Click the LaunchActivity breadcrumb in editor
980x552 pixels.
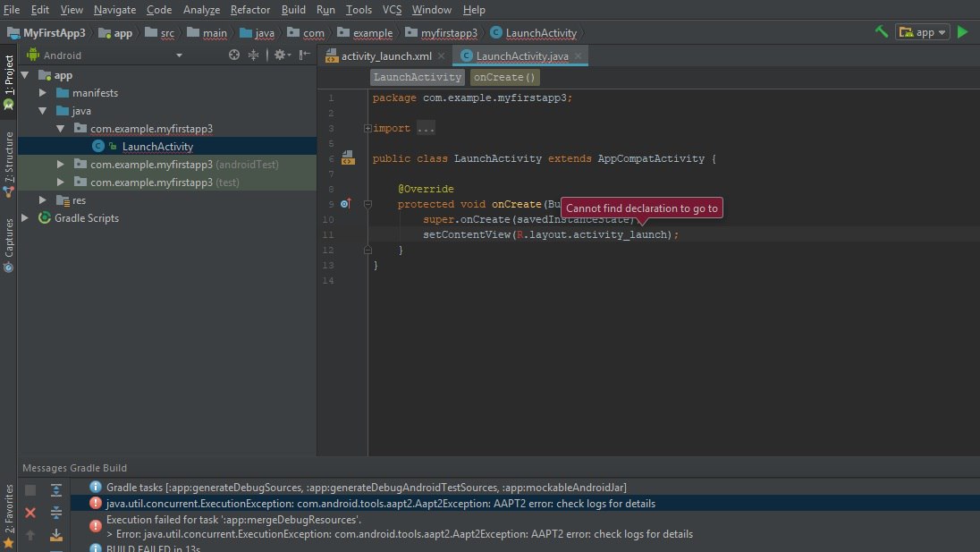click(418, 77)
